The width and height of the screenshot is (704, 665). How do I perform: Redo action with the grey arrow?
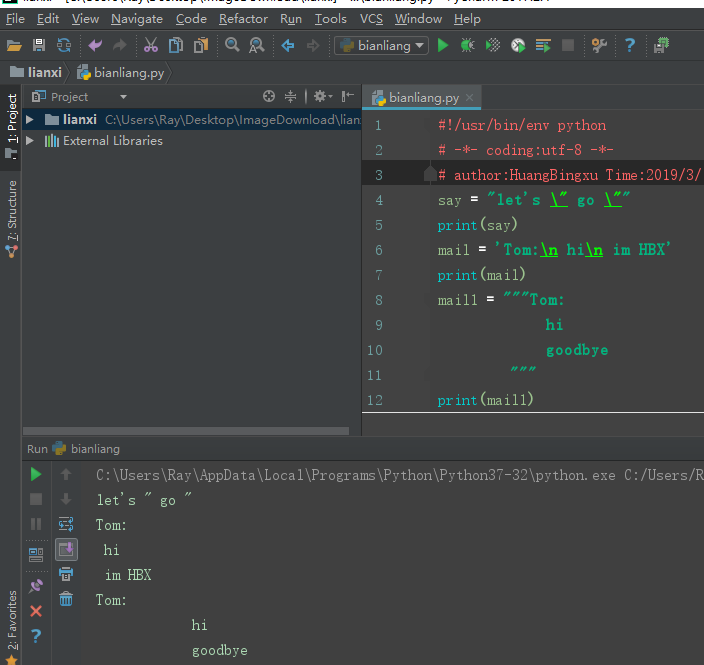(119, 45)
